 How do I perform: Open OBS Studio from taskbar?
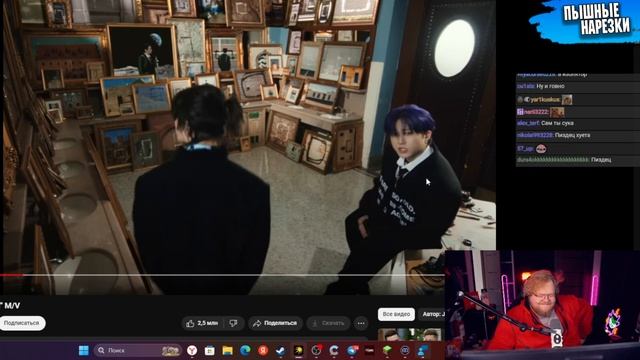[316, 350]
